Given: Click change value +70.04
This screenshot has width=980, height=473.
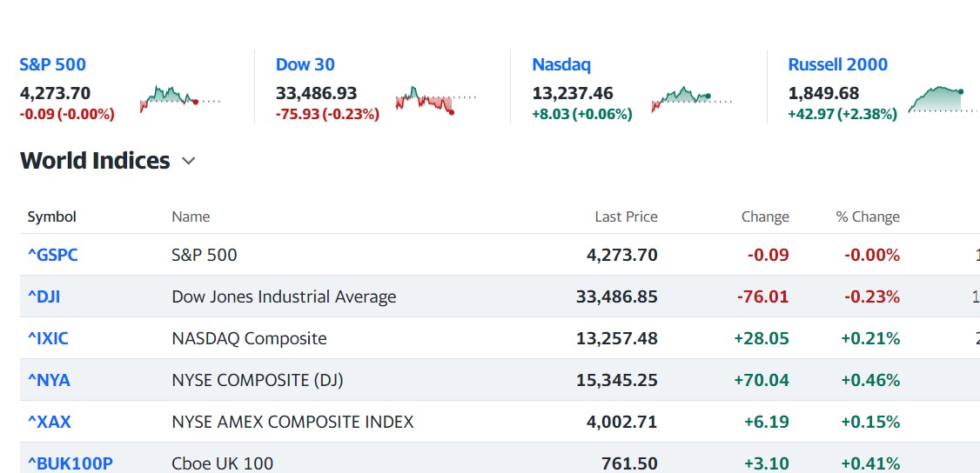Looking at the screenshot, I should [x=762, y=380].
